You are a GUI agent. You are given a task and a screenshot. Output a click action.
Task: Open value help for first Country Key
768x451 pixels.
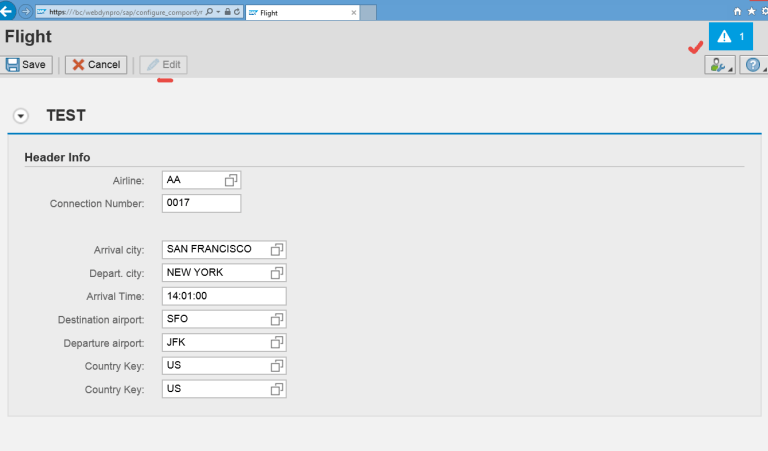277,366
